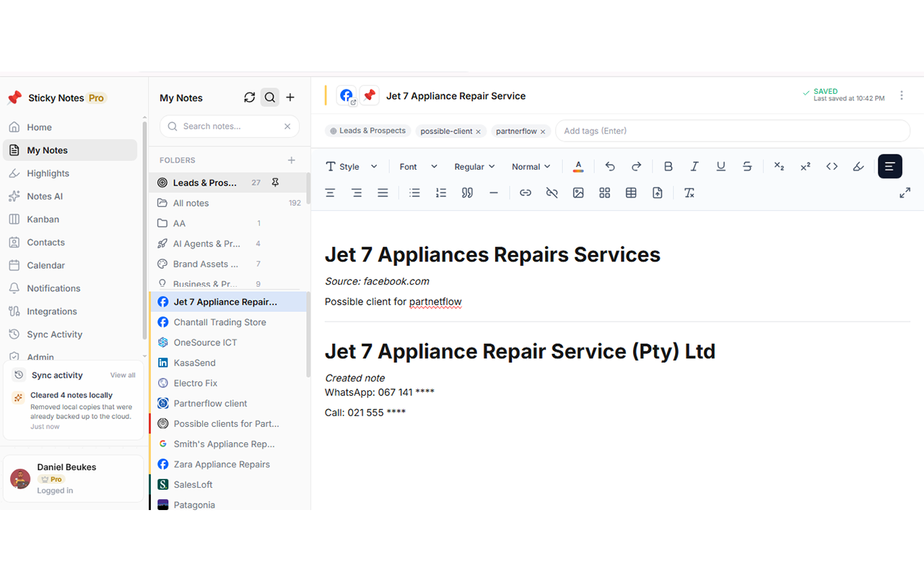Undo the last edit
Image resolution: width=924 pixels, height=578 pixels.
tap(610, 166)
